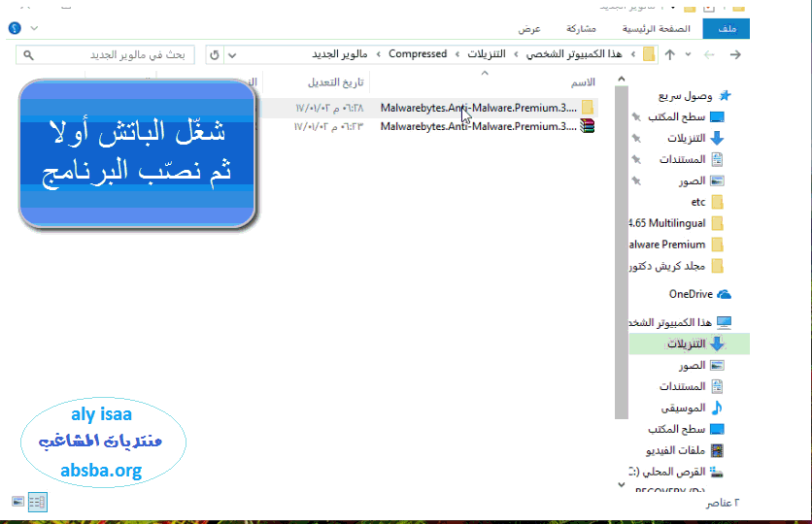Screen dimensions: 812x524
Task: Click Compressed in the breadcrumb path
Action: click(x=418, y=54)
